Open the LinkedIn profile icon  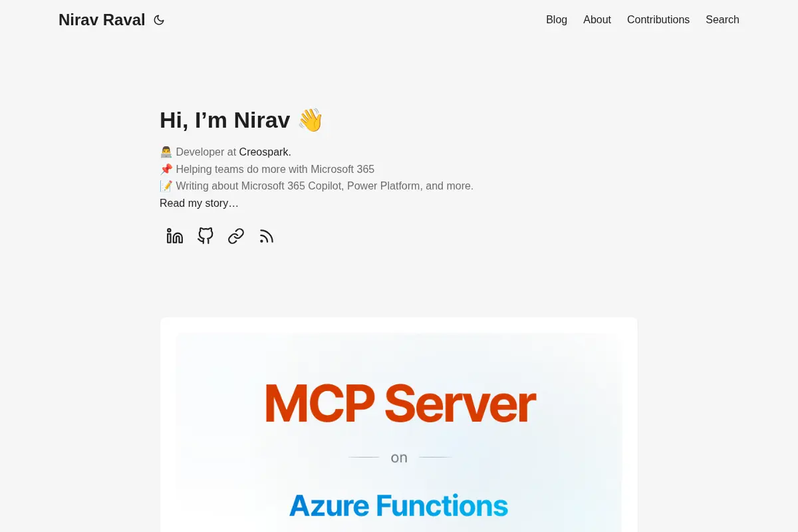175,236
